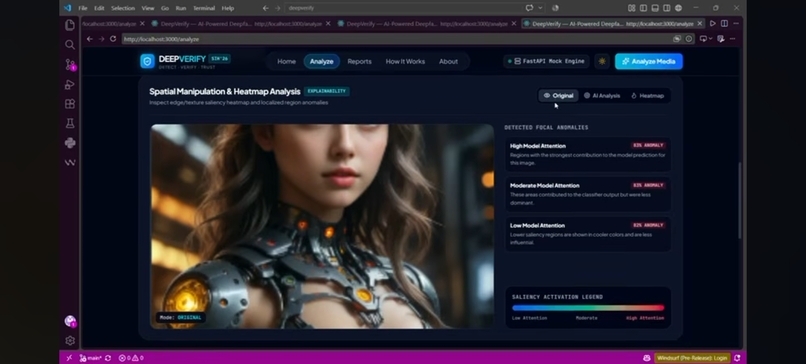Open the browser toolbar more actions ellipsis
The width and height of the screenshot is (806, 364).
pyautogui.click(x=732, y=39)
